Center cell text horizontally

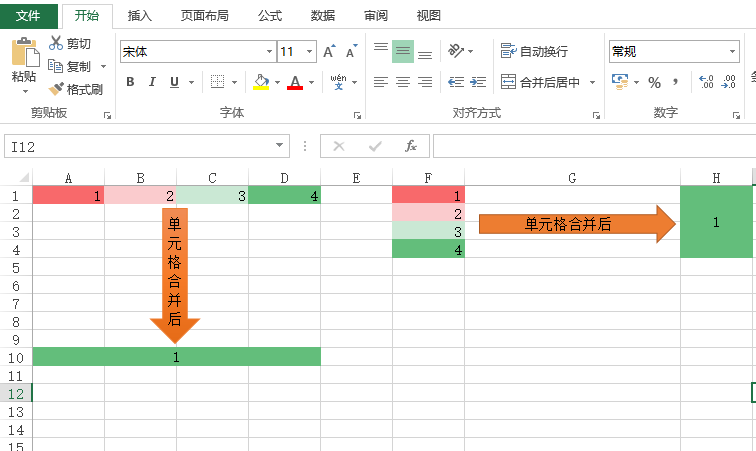pos(403,82)
